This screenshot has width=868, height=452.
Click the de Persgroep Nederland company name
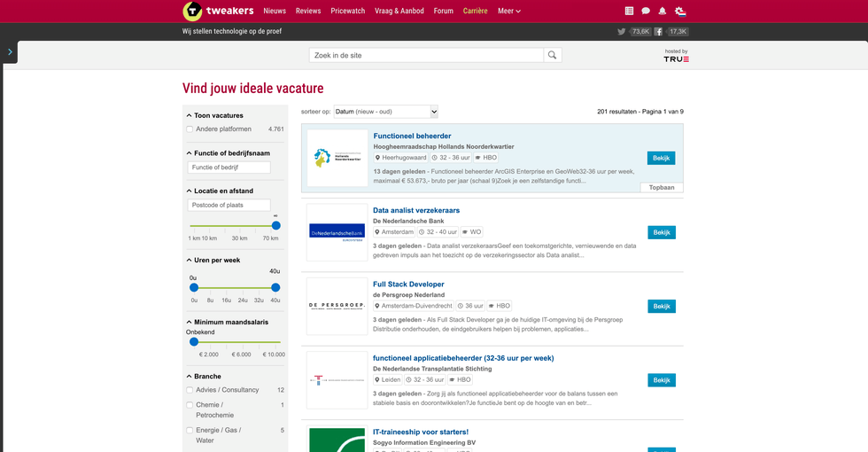point(408,294)
